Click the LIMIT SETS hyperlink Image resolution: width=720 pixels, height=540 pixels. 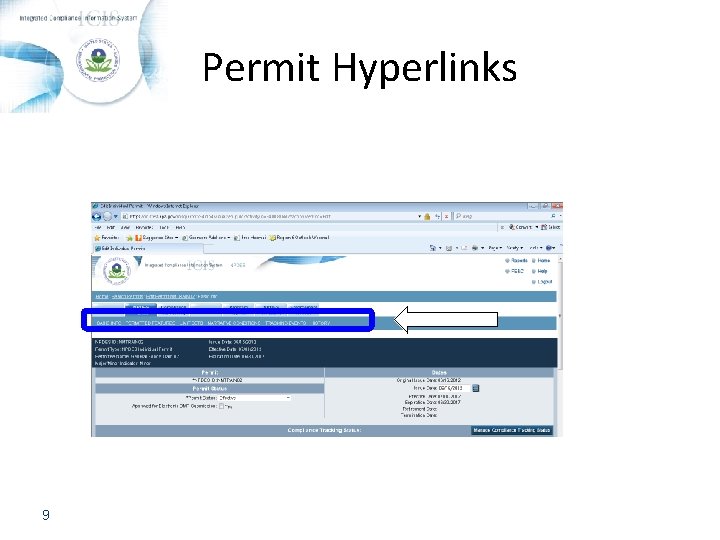[191, 323]
